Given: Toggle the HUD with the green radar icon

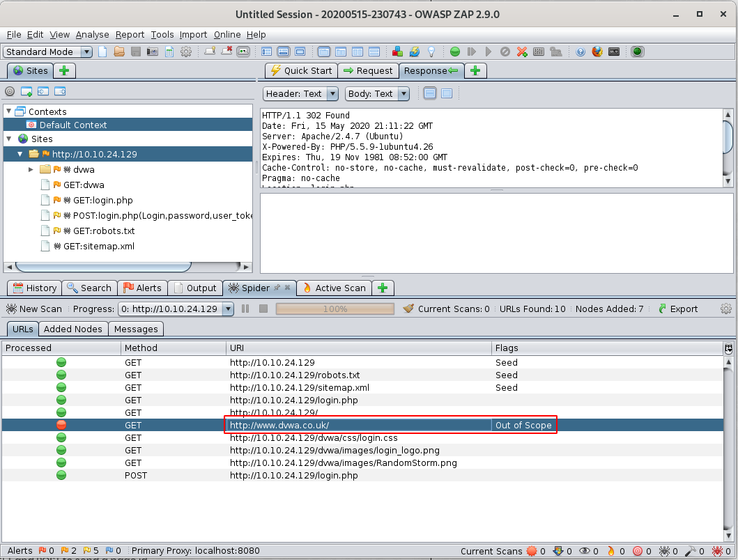Looking at the screenshot, I should 637,51.
